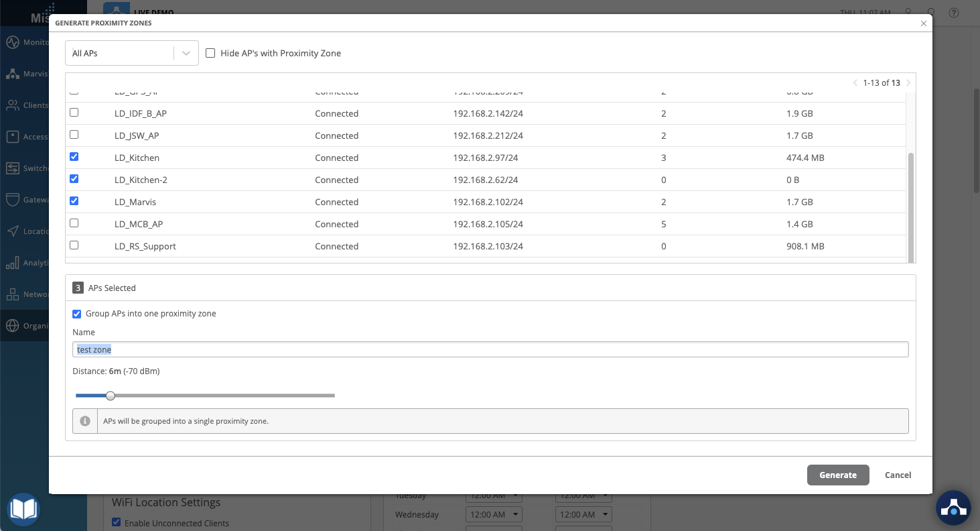This screenshot has width=980, height=531.
Task: Enable Hide AP's with Proximity Zone checkbox
Action: 210,53
